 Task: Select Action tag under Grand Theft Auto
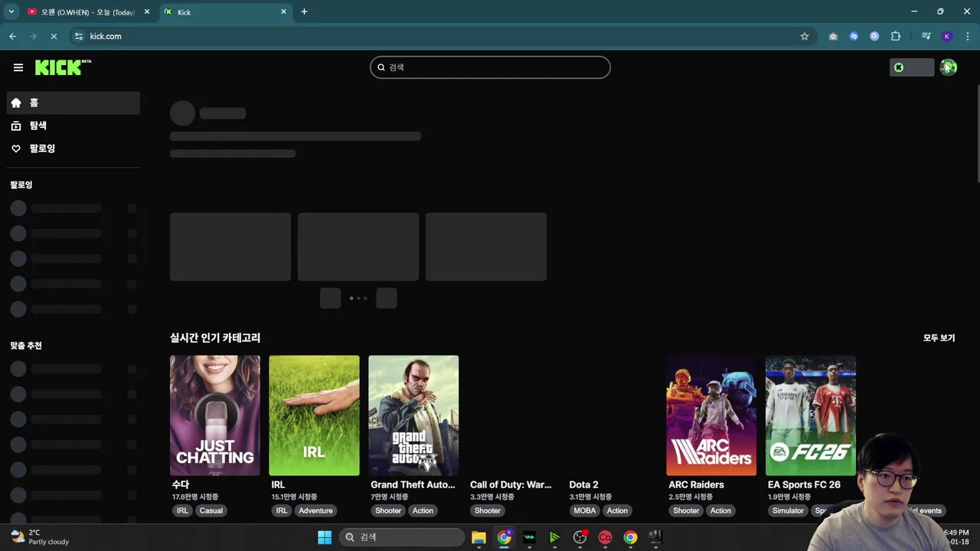coord(423,510)
